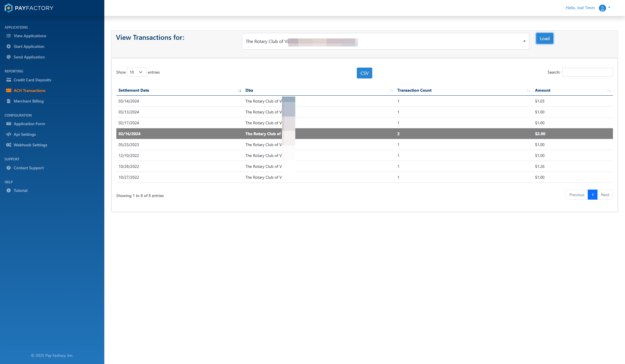The width and height of the screenshot is (625, 364).
Task: Click the Credit Card Deposits card icon
Action: (x=9, y=80)
